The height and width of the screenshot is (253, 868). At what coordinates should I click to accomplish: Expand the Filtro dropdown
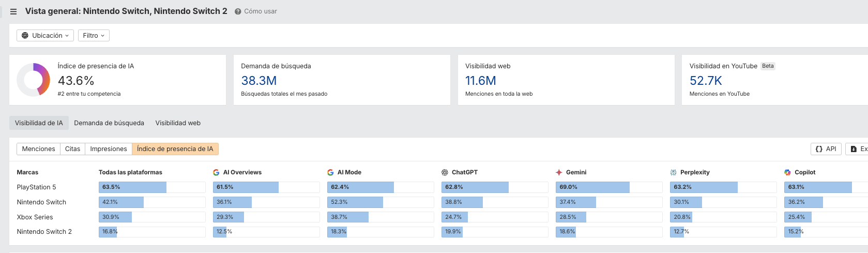click(94, 36)
